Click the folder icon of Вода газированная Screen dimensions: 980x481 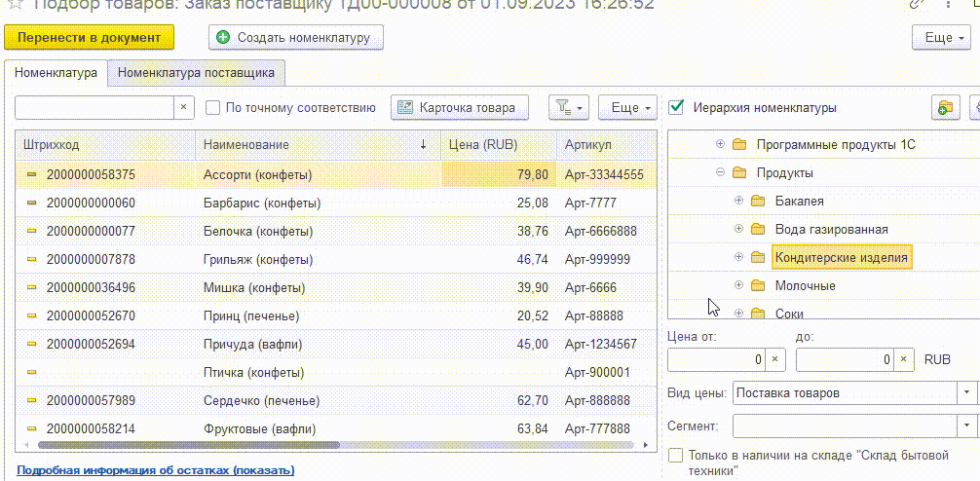[x=758, y=229]
